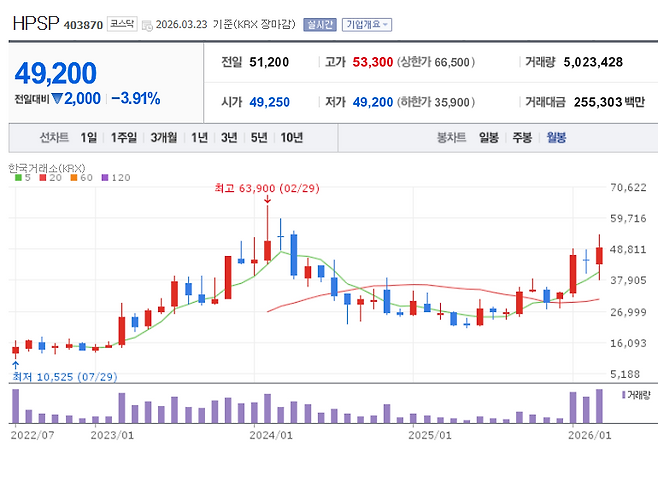Screen dimensions: 658x487
Task: Select the 3개월 line chart period
Action: coord(163,138)
